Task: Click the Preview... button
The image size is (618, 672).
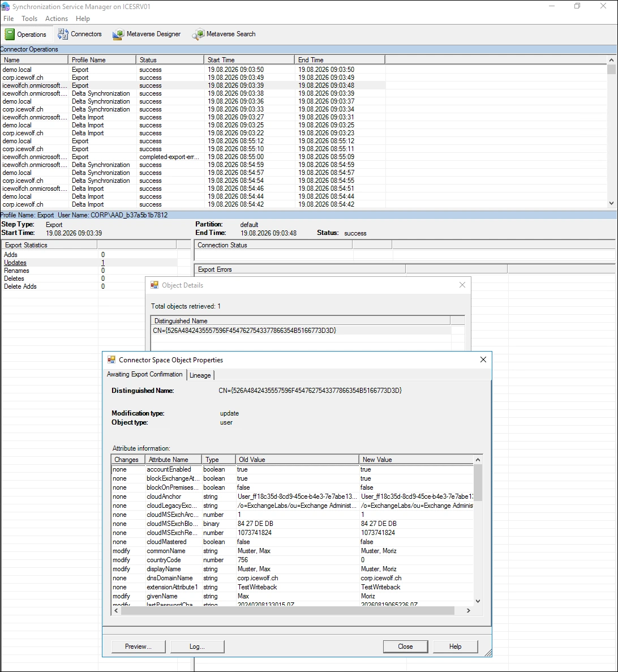Action: (x=138, y=647)
